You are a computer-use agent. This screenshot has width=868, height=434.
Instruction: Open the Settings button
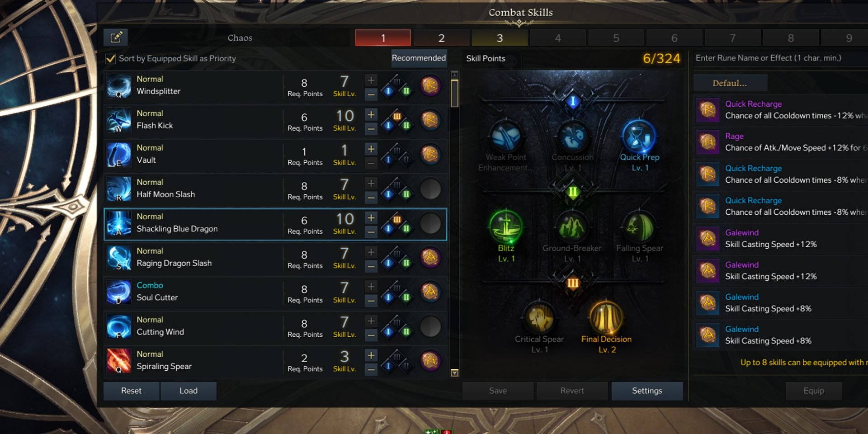click(x=647, y=391)
